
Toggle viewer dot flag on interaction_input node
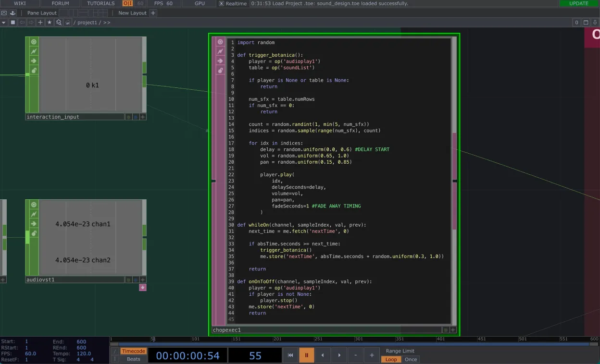[128, 117]
